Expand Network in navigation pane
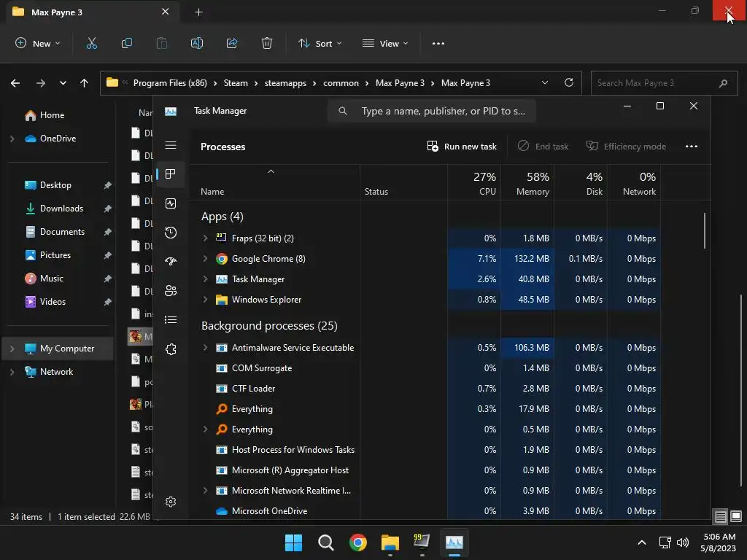Image resolution: width=747 pixels, height=560 pixels. pyautogui.click(x=12, y=372)
